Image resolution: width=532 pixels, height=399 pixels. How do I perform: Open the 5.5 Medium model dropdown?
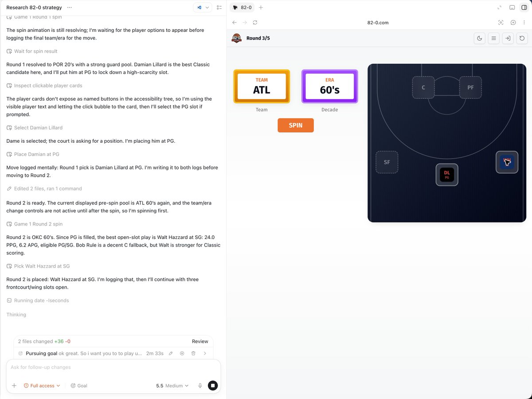pyautogui.click(x=172, y=386)
